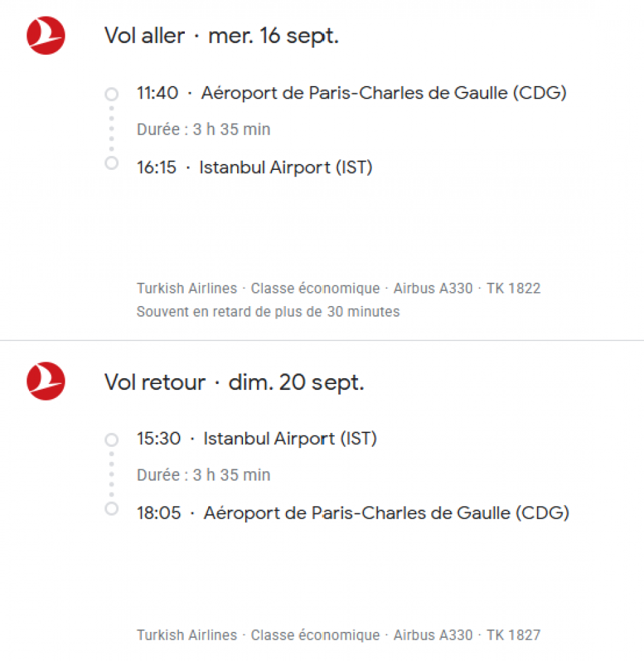
Task: Select the Vol aller mer. 16 sept. heading
Action: point(221,36)
